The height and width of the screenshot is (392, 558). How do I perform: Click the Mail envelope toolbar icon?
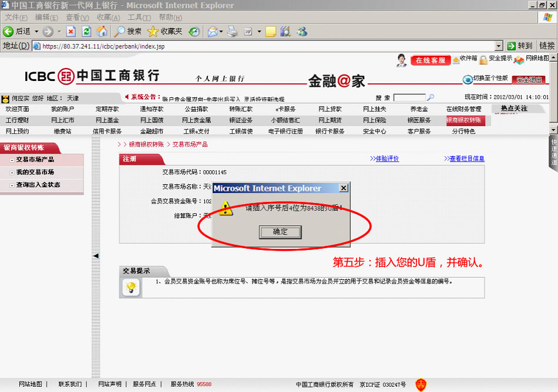tap(213, 32)
